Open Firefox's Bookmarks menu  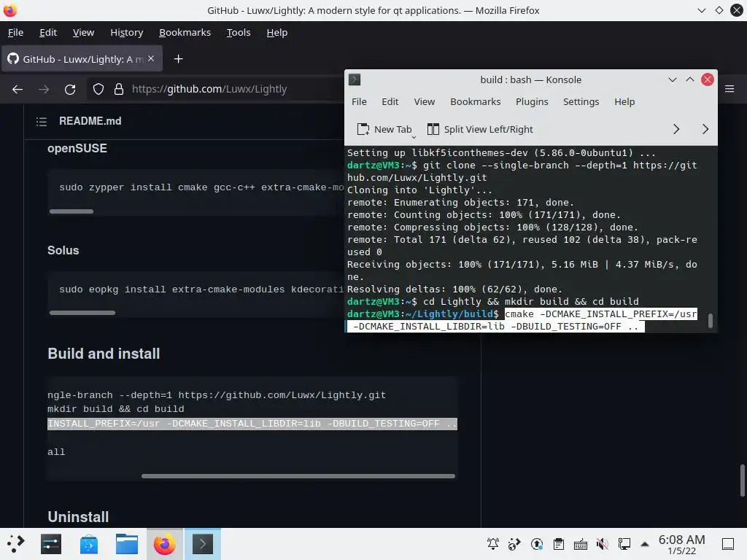point(185,32)
